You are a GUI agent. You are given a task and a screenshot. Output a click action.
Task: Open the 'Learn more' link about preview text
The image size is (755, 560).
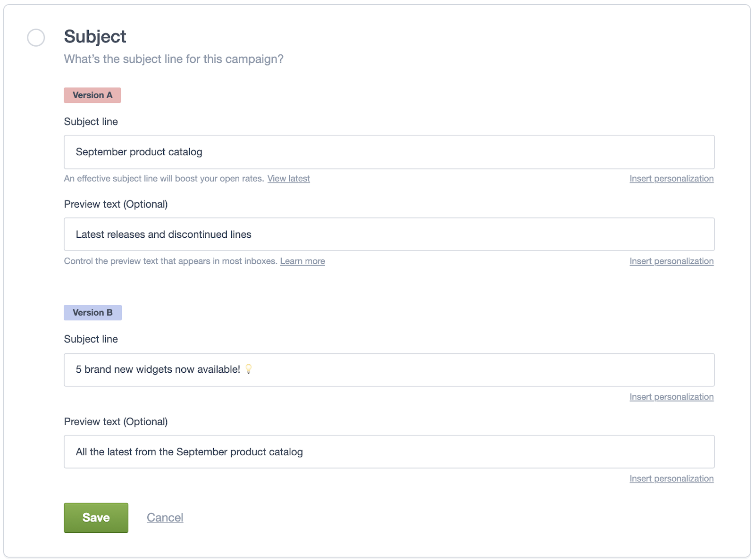coord(302,261)
